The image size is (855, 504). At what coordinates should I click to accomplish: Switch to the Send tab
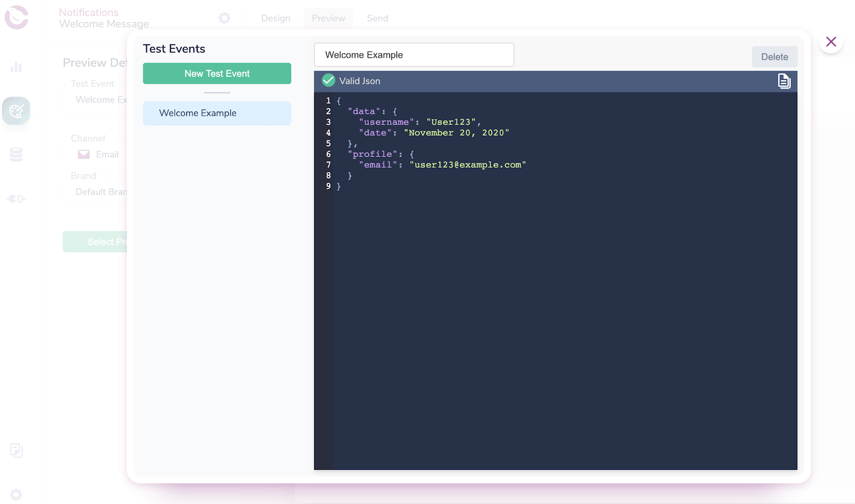coord(377,18)
